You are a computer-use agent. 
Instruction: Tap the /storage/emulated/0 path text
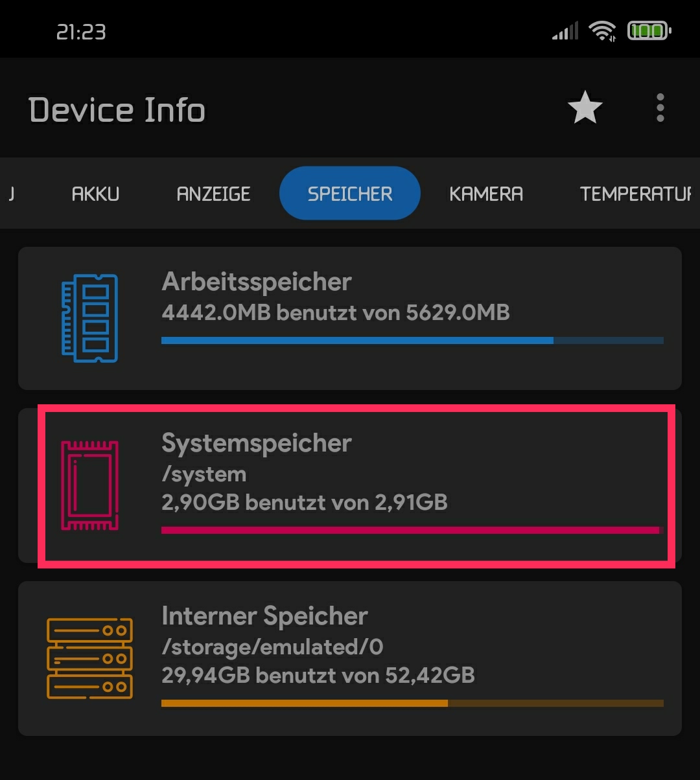click(272, 647)
